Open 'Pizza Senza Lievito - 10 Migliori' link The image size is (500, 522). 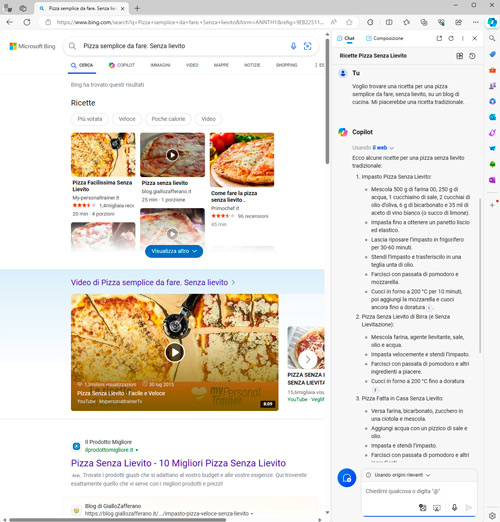point(178,463)
